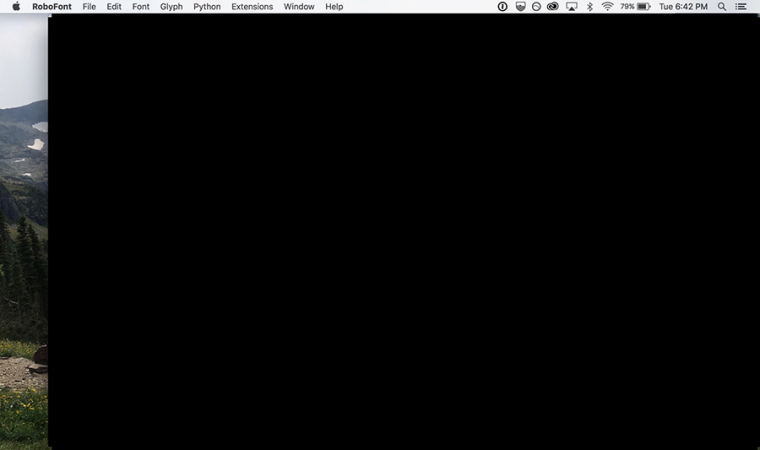This screenshot has height=450, width=760.
Task: Open the Notification Center list icon
Action: pyautogui.click(x=741, y=6)
